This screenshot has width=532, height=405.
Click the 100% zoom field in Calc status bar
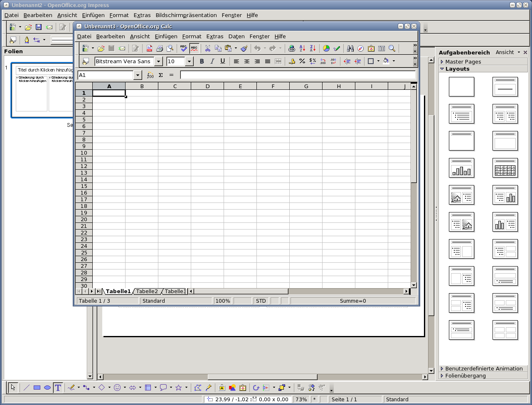(x=223, y=301)
